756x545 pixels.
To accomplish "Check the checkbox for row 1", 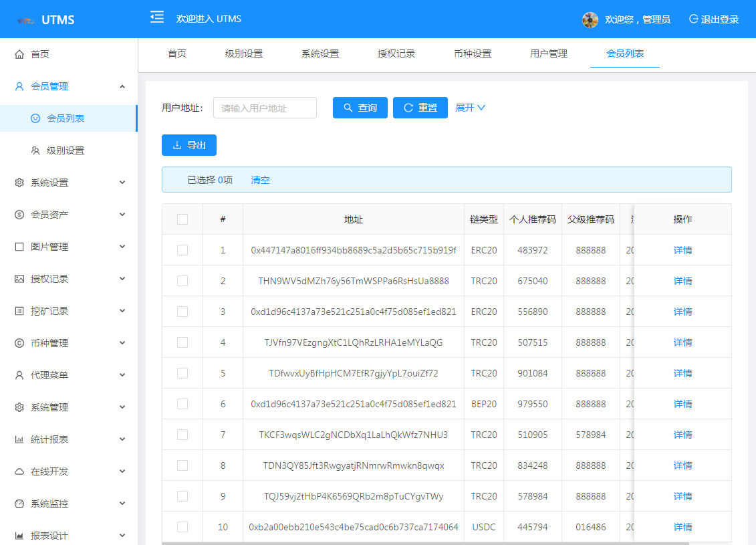I will 182,250.
